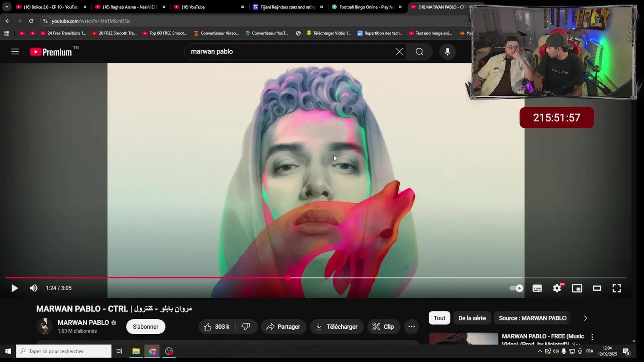Screen dimensions: 644x362
Task: Mute the video with the speaker icon
Action: (33, 288)
